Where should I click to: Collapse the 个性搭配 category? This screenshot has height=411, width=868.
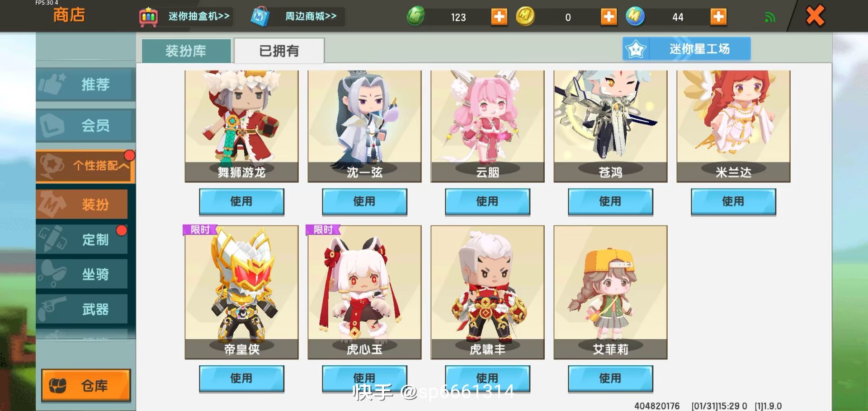[85, 166]
